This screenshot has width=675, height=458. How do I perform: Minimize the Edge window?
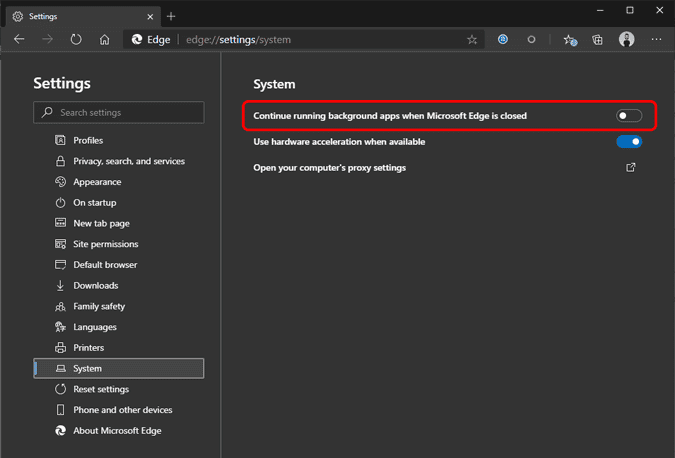600,10
